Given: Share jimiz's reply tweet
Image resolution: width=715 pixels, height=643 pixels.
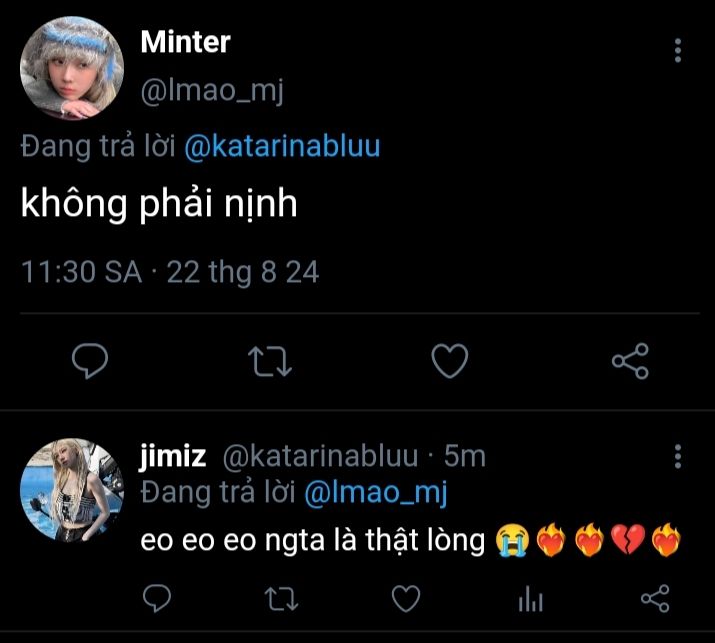Looking at the screenshot, I should [654, 598].
